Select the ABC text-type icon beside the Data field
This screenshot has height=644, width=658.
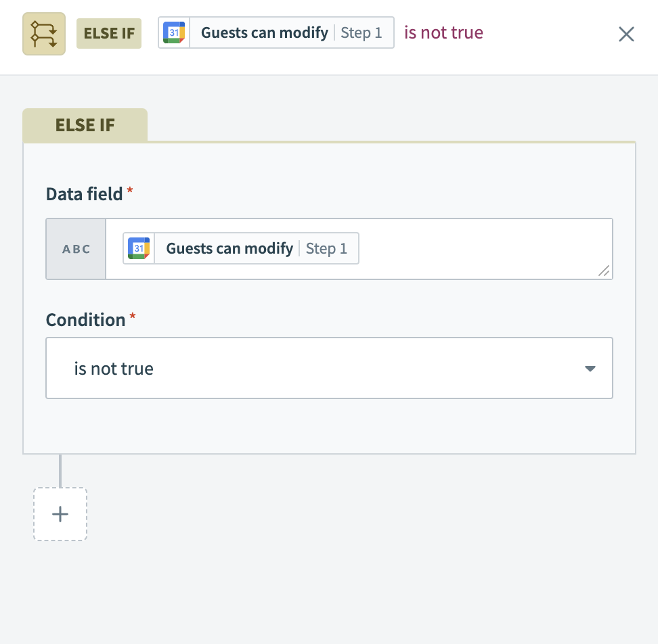tap(75, 248)
